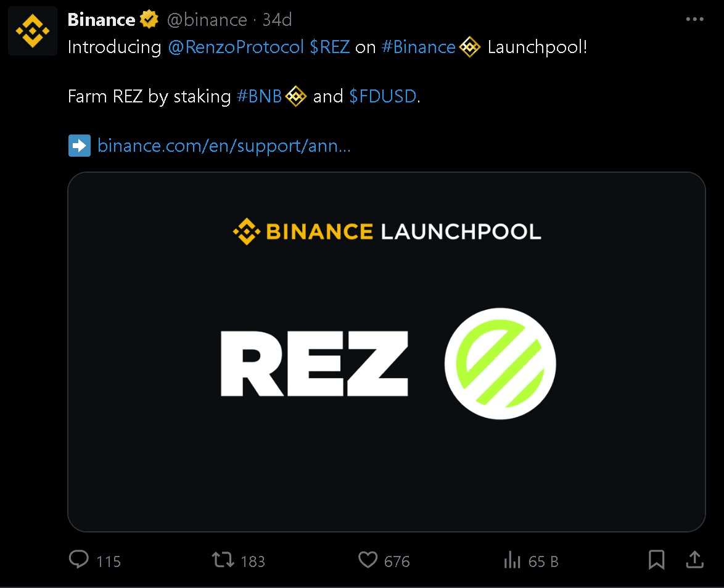Click the reply count showing 115
The width and height of the screenshot is (724, 588).
[x=108, y=561]
